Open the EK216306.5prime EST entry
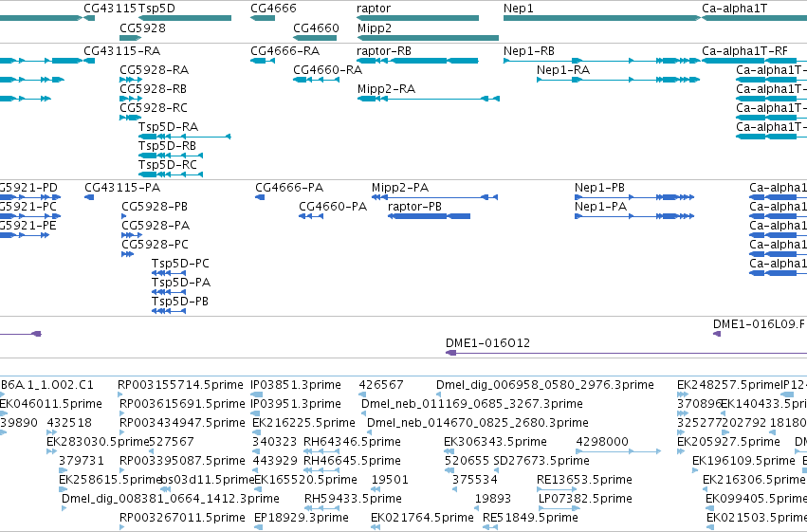 [754, 480]
